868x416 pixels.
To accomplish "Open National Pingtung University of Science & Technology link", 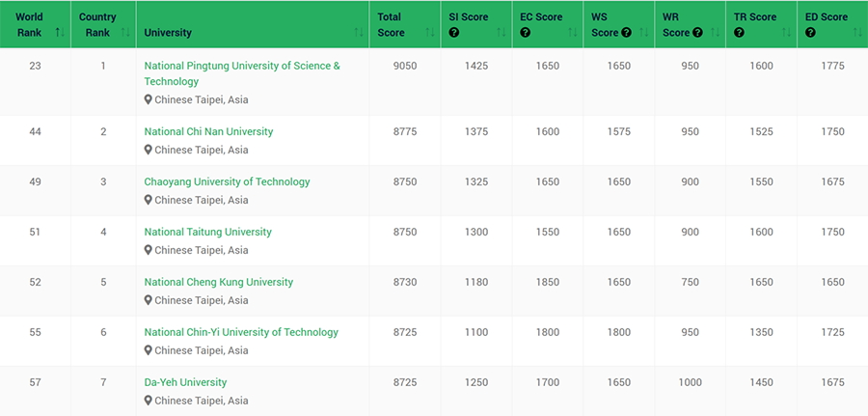I will coord(242,73).
